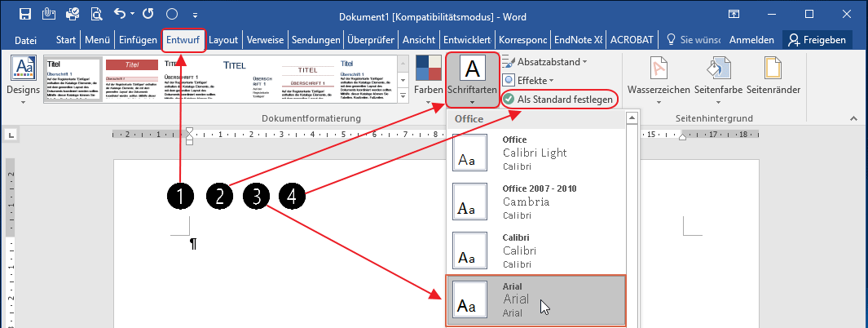The image size is (868, 328).
Task: Expand the Effekte dropdown
Action: [x=529, y=80]
